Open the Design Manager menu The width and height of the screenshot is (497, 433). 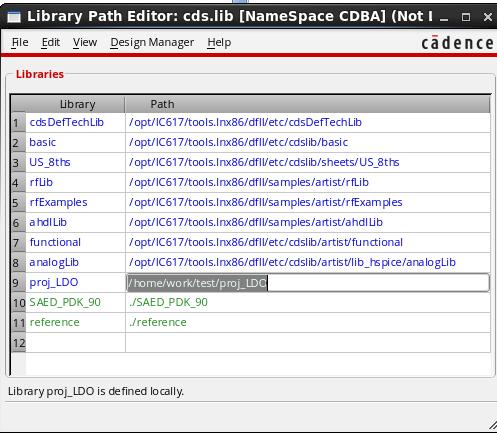coord(152,42)
